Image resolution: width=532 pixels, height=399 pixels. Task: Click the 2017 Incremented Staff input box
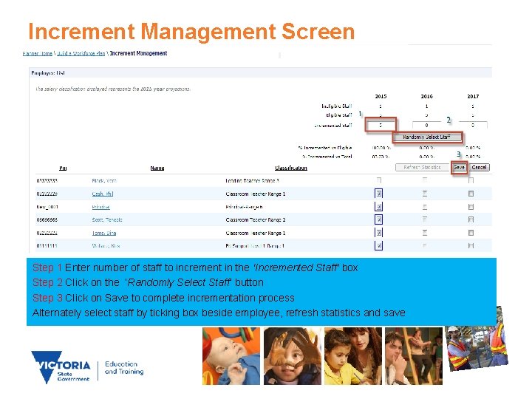[x=473, y=125]
